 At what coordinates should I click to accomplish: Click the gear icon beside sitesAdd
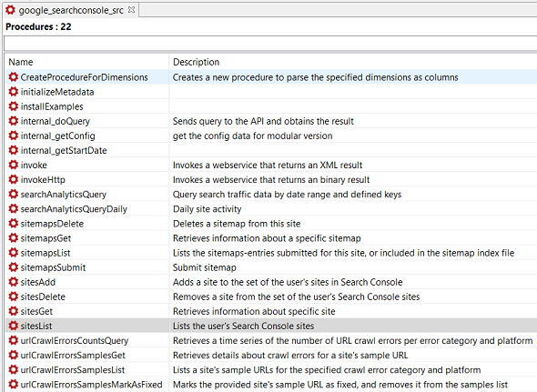[x=13, y=282]
